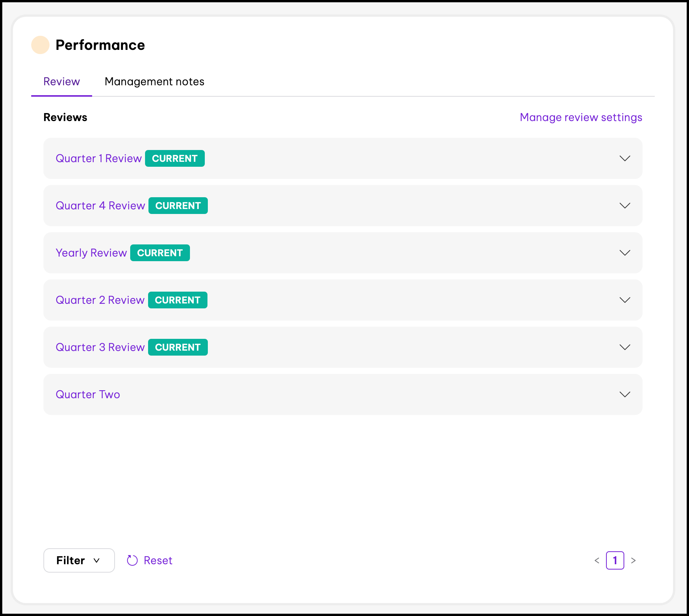Expand the Quarter Two chevron
The image size is (689, 616).
click(625, 394)
